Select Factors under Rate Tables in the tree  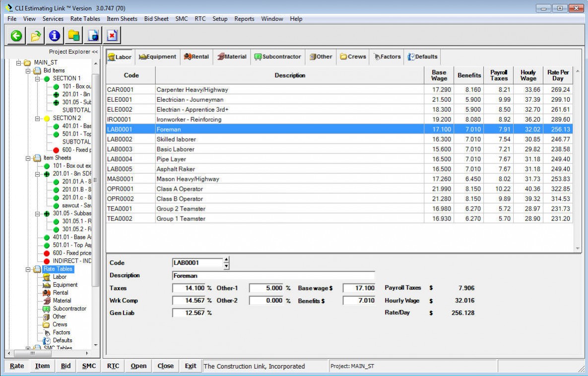pos(62,332)
